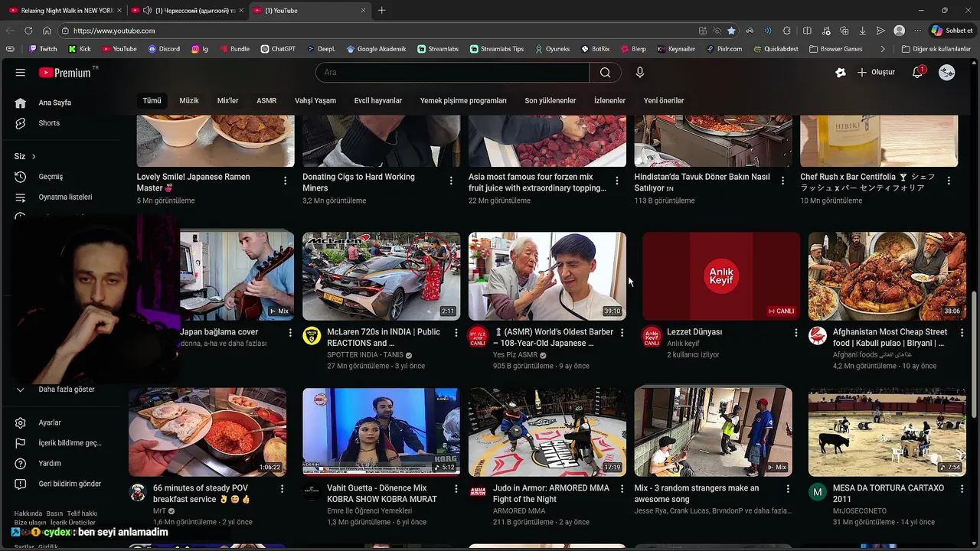Open options menu for Lovely Smile Ramen video

point(286,181)
